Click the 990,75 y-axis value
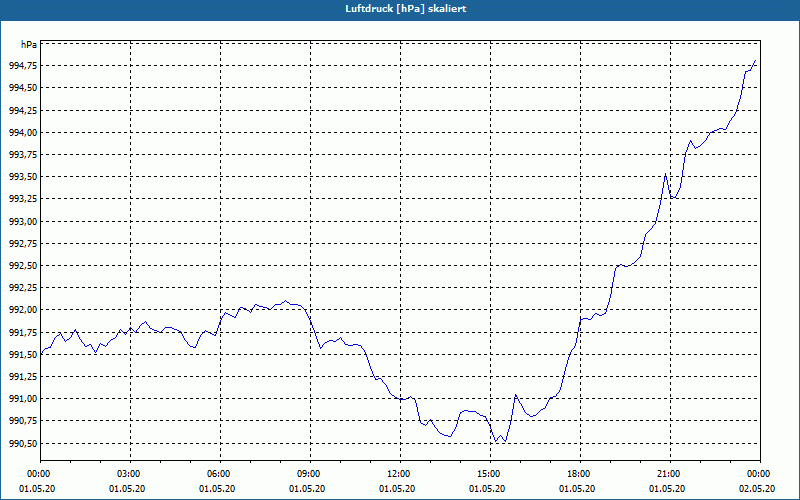 [23, 421]
